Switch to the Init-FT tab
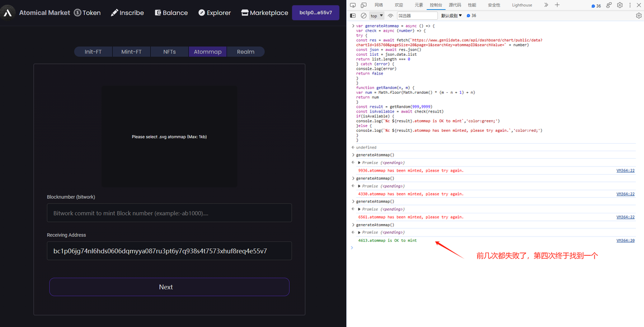 click(93, 51)
